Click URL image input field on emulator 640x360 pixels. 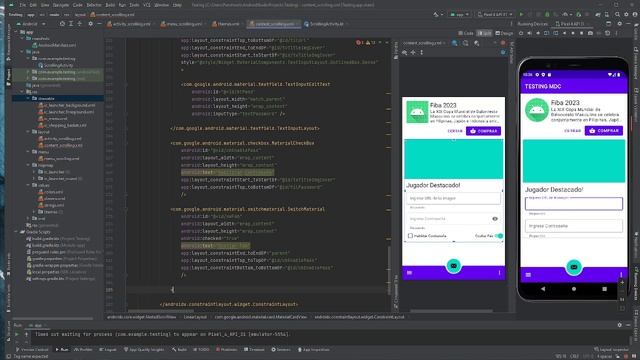point(574,203)
